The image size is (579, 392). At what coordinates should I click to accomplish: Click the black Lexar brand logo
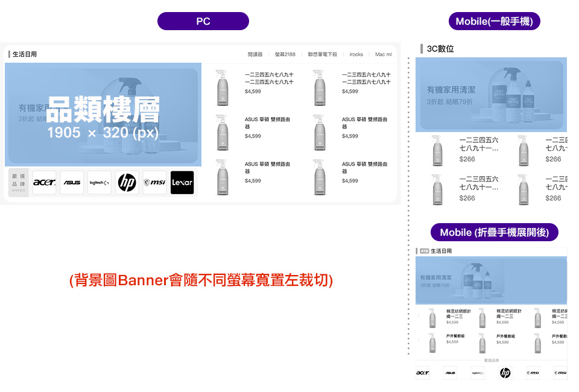182,182
